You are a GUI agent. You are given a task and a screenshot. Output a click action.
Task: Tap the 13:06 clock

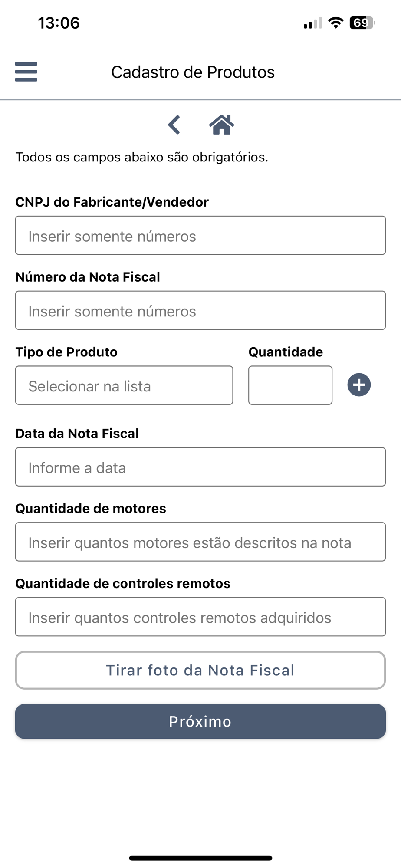coord(59,23)
